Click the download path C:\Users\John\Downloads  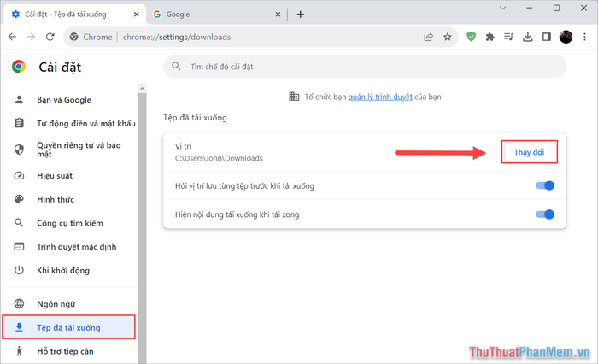click(x=219, y=158)
